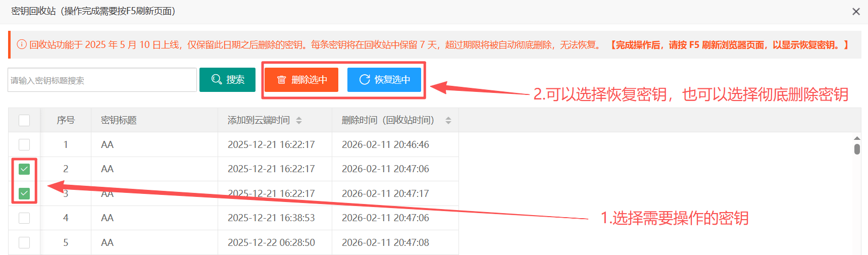Image resolution: width=868 pixels, height=255 pixels.
Task: Click the trash icon on 删除选中
Action: [x=282, y=80]
